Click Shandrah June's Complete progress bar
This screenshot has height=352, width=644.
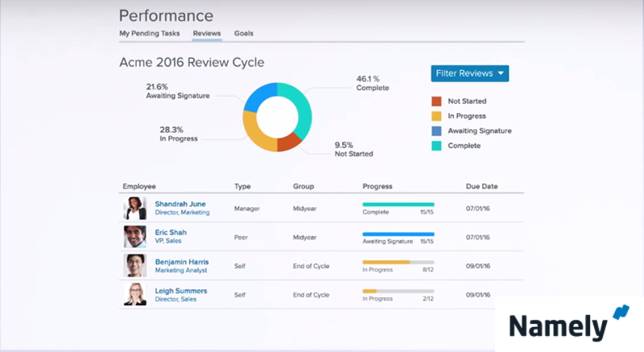click(398, 205)
